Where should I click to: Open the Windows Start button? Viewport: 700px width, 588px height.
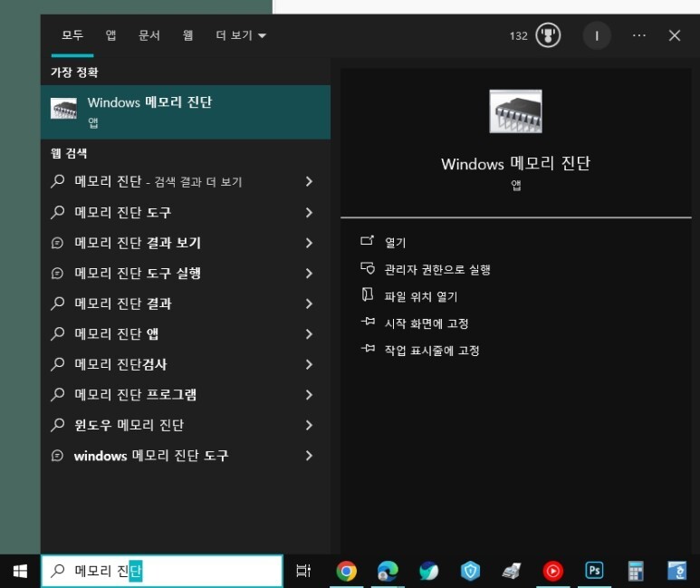pos(20,571)
